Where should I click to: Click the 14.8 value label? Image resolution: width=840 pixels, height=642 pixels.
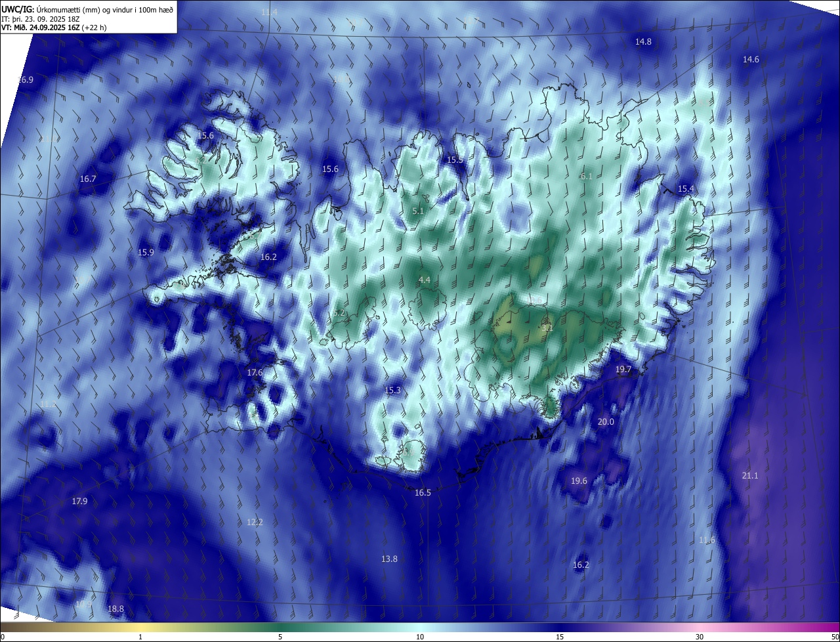click(643, 42)
